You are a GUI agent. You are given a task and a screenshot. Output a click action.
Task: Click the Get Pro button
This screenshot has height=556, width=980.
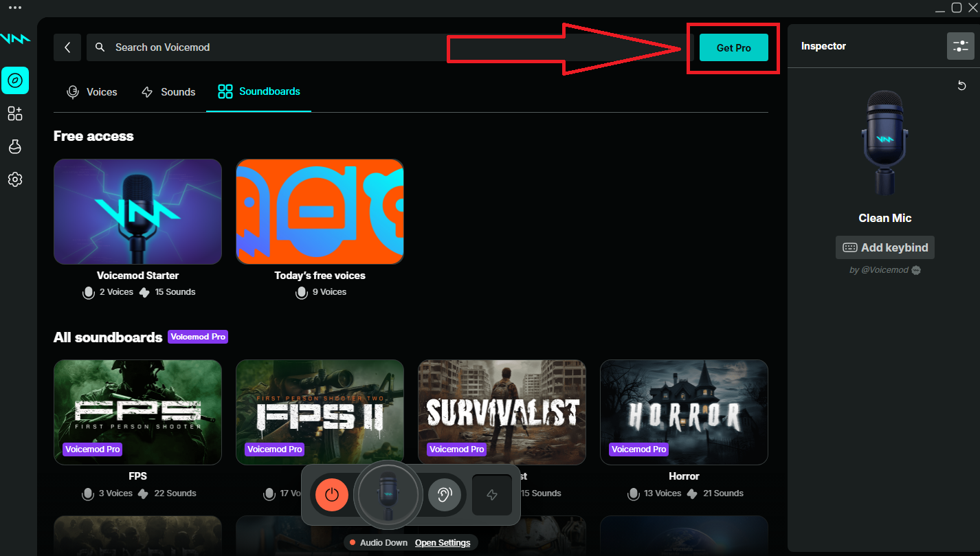click(x=734, y=47)
